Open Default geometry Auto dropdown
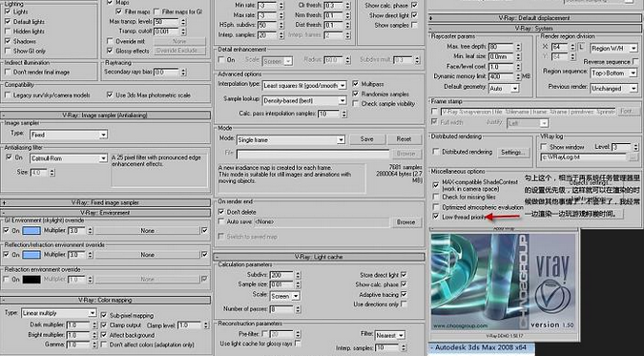Image resolution: width=644 pixels, height=356 pixels. click(504, 88)
